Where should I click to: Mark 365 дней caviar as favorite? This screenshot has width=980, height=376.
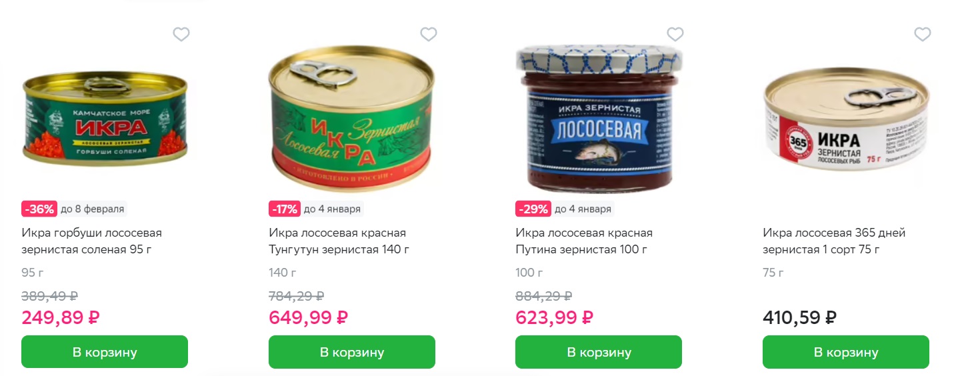(923, 34)
